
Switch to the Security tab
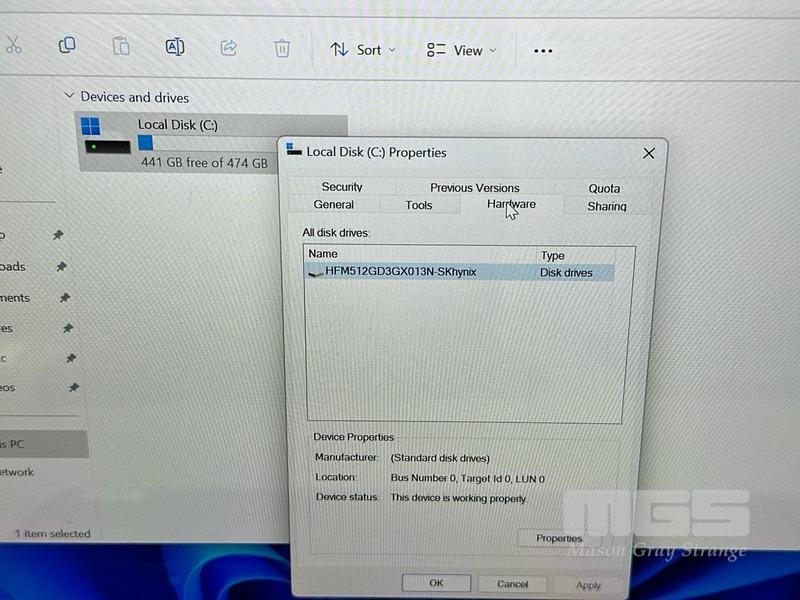342,187
